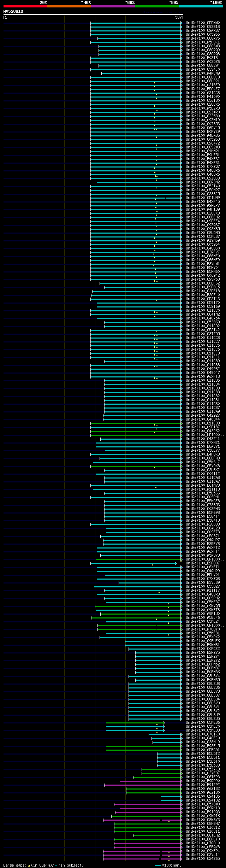This screenshot has height=868, width=226.
Task: Select the label UniRef100_O22530
Action: pyautogui.click(x=203, y=116)
